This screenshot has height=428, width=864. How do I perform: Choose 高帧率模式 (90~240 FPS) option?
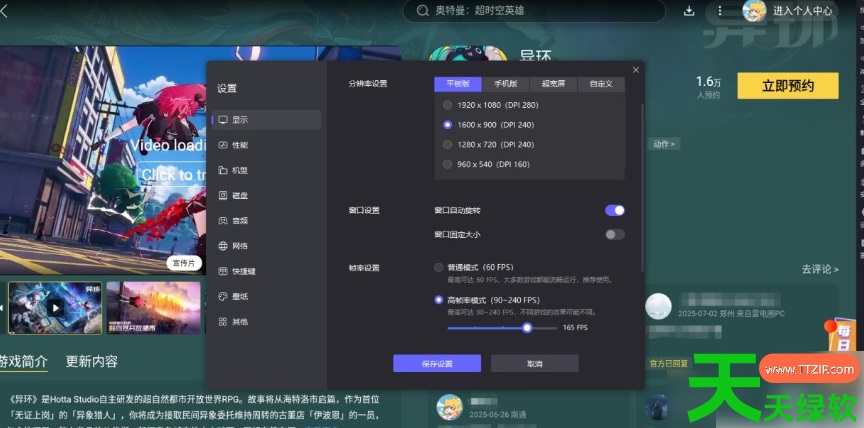pos(487,300)
